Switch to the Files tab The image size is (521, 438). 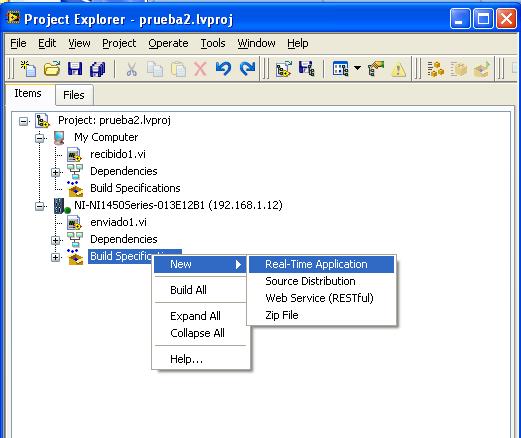(x=74, y=95)
